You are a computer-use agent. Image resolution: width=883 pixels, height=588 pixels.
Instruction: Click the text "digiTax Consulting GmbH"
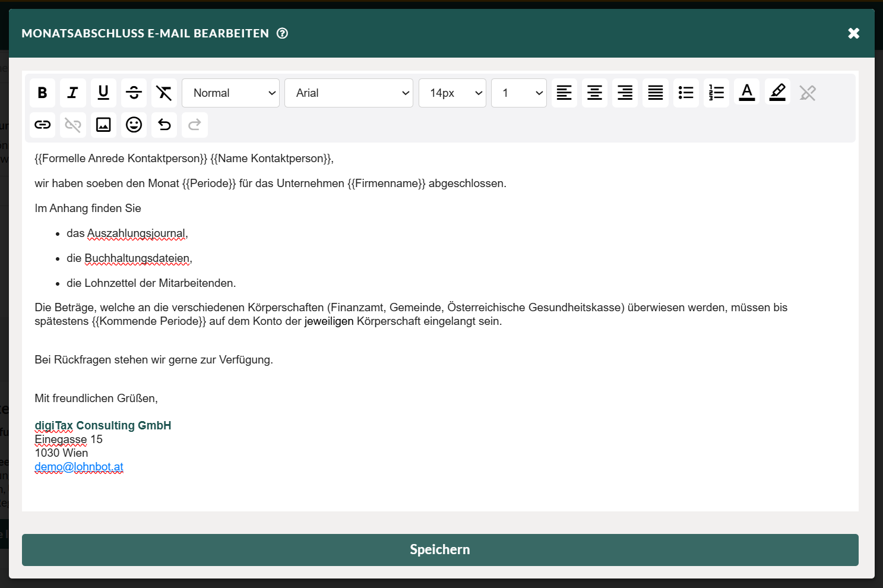coord(103,425)
